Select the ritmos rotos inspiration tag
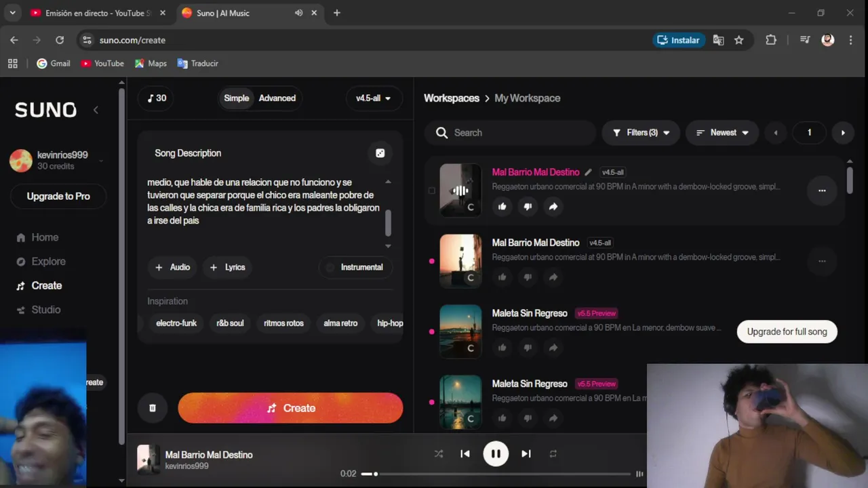The width and height of the screenshot is (868, 488). tap(283, 323)
